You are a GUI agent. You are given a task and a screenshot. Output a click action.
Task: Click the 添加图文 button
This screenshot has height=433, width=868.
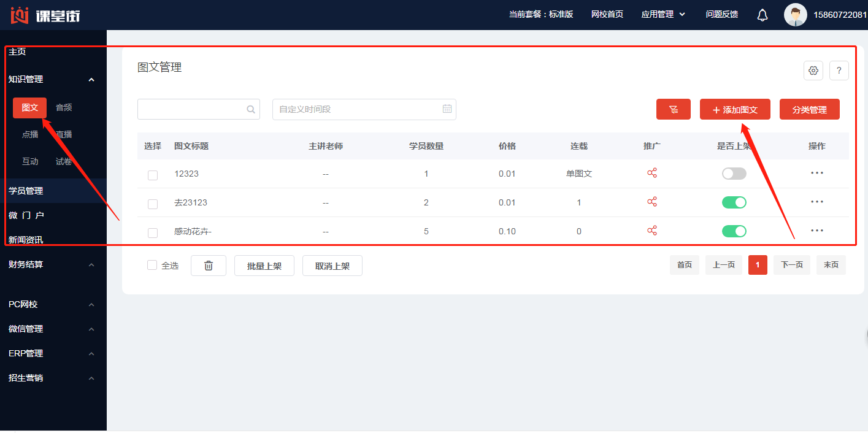point(734,110)
